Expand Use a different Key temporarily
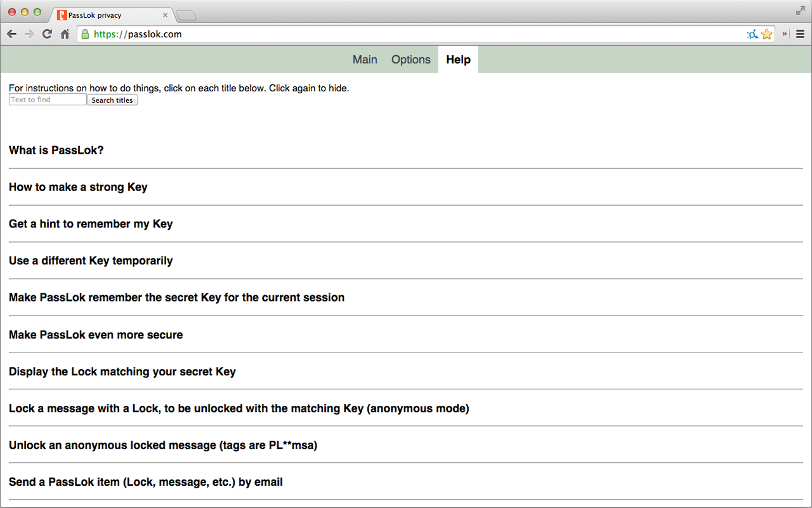The image size is (812, 508). pos(91,261)
